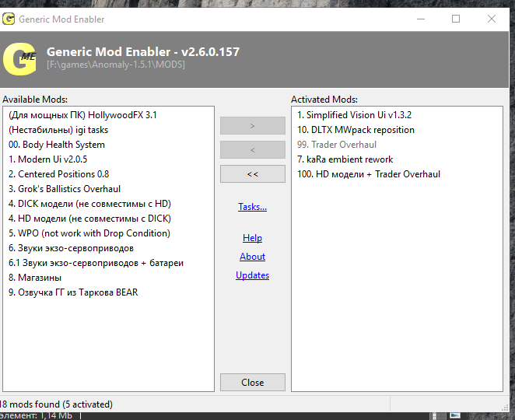
Task: Click the mods path under the title
Action: [116, 65]
